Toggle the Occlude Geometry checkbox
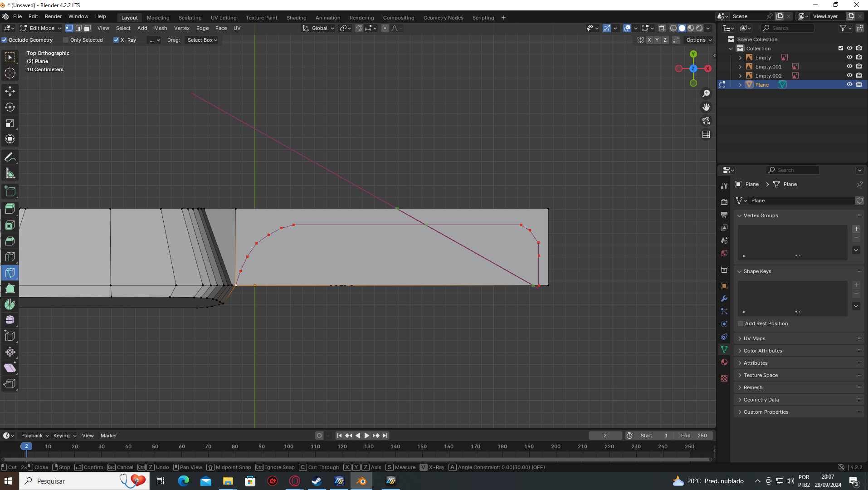This screenshot has height=490, width=868. click(x=5, y=40)
